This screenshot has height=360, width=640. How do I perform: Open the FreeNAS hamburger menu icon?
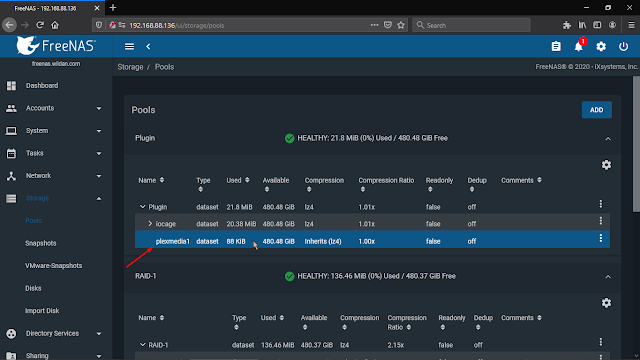[129, 47]
